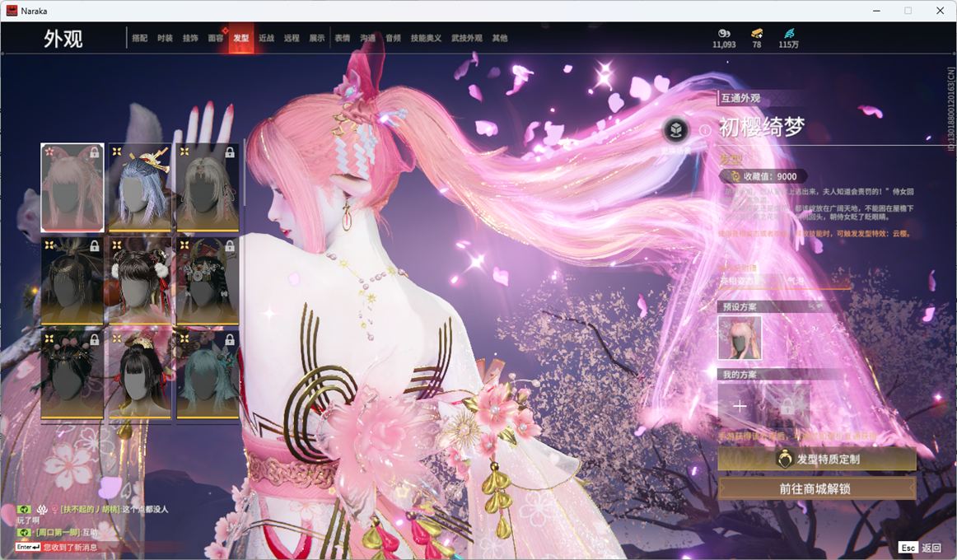
Task: Choose the locked ornate jeweled headdress hairstyle
Action: [208, 281]
